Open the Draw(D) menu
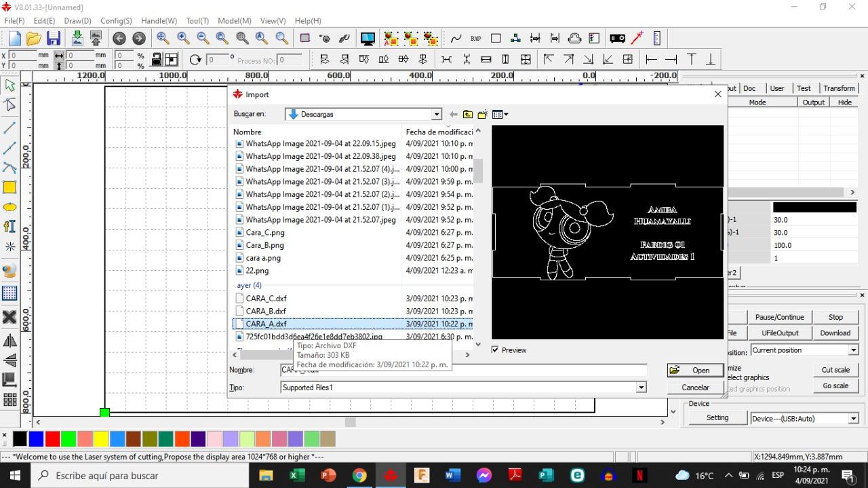The height and width of the screenshot is (488, 868). tap(77, 21)
